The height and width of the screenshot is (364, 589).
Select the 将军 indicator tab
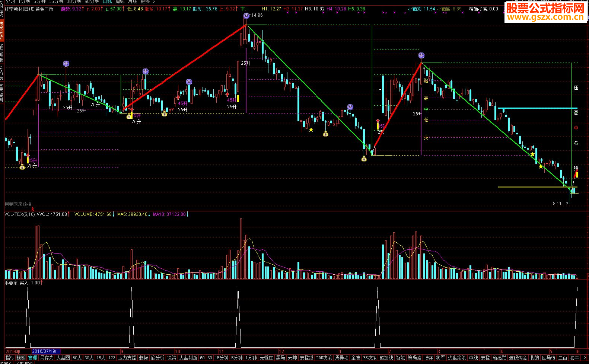coord(441,358)
